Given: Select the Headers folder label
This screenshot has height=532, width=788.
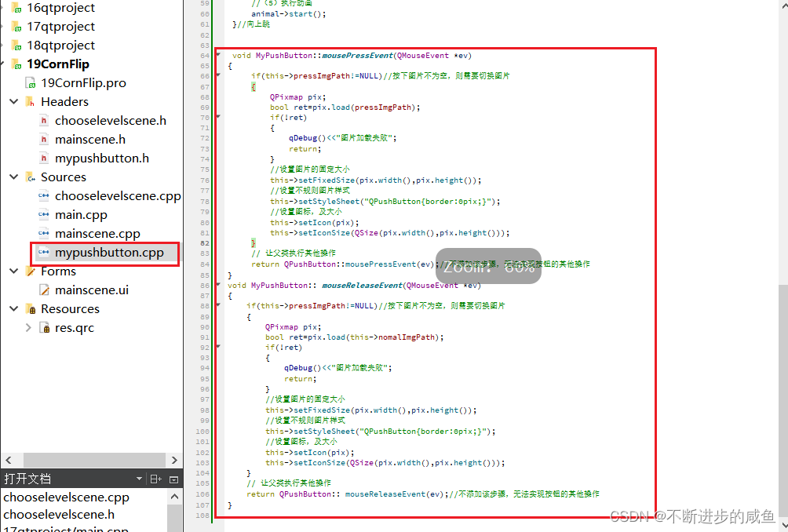Looking at the screenshot, I should pyautogui.click(x=64, y=101).
